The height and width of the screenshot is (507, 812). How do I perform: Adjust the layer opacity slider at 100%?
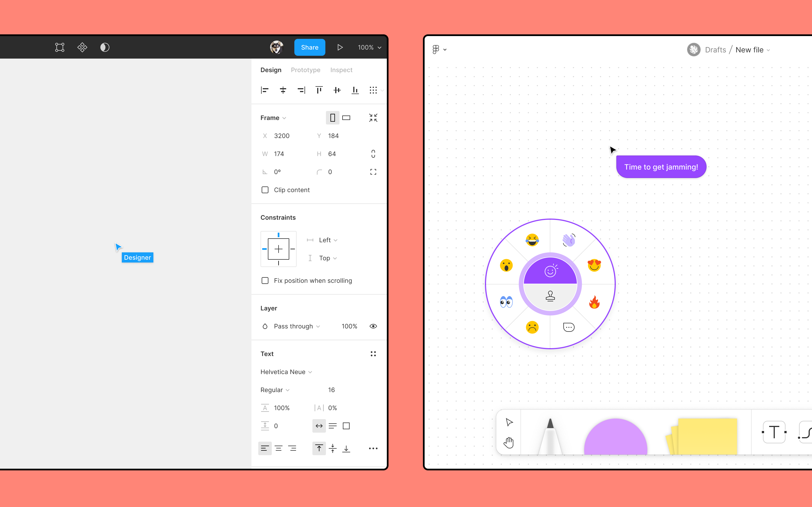pyautogui.click(x=349, y=326)
